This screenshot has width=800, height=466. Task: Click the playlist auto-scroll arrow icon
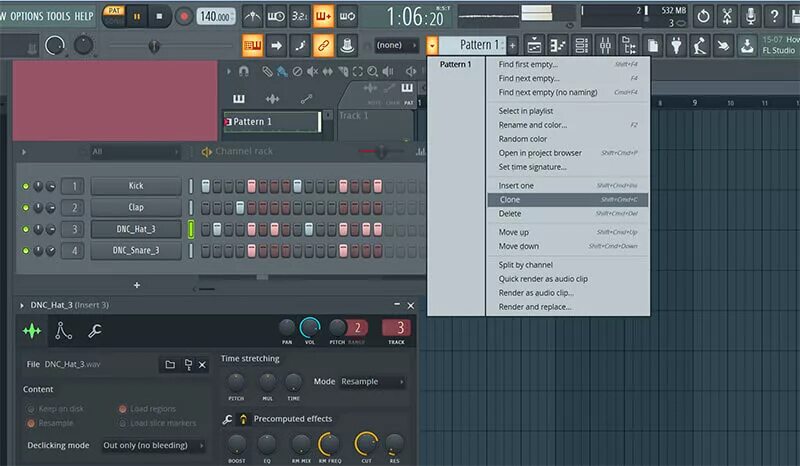click(276, 45)
